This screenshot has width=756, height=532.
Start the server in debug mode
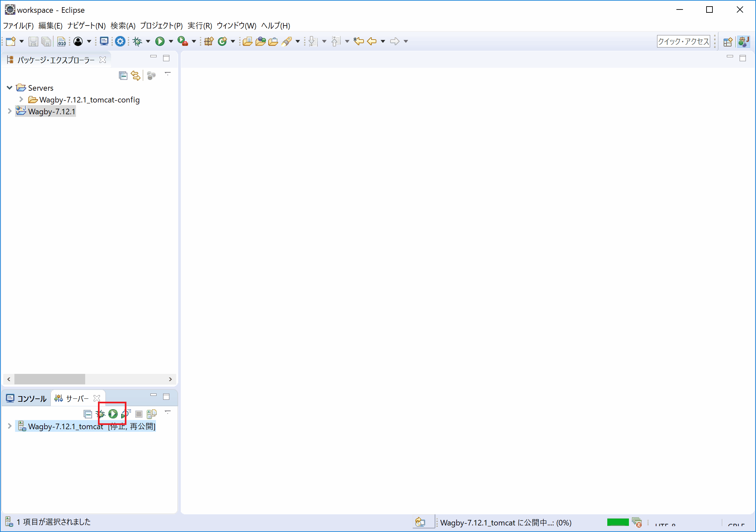[x=101, y=414]
